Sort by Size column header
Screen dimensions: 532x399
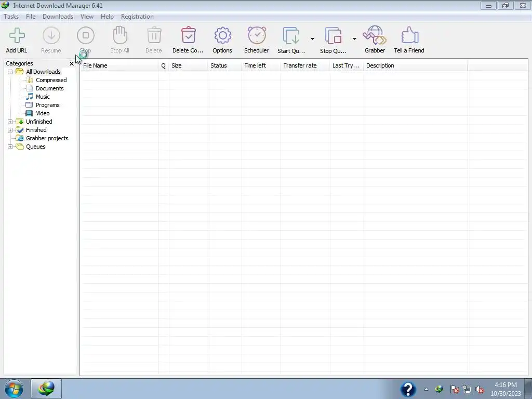188,65
